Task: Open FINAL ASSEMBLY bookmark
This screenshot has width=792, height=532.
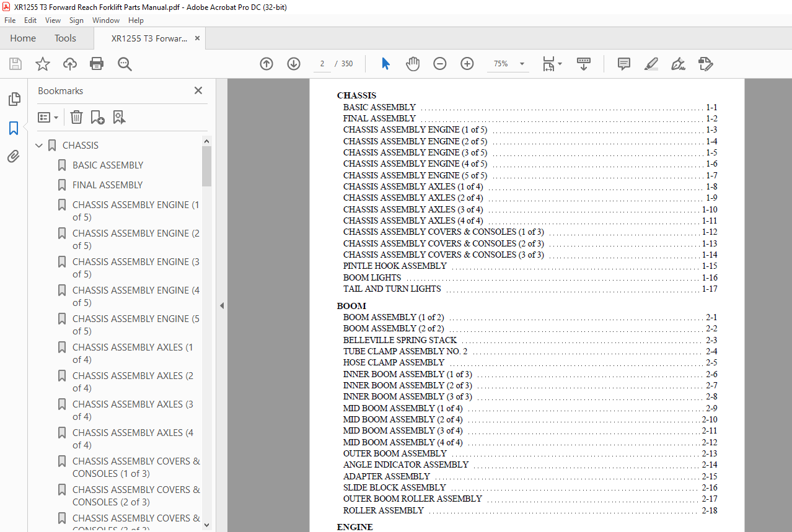Action: 107,185
